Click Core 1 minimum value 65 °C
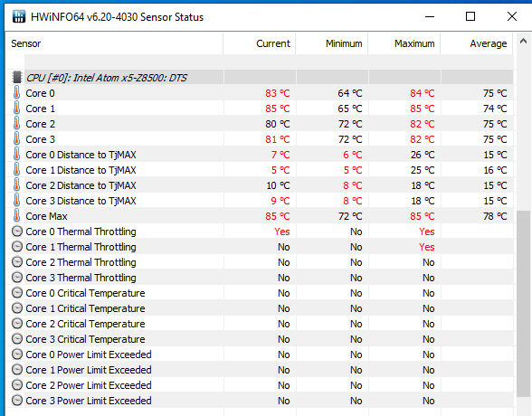Screen dimensions: 532x416 (x=350, y=109)
